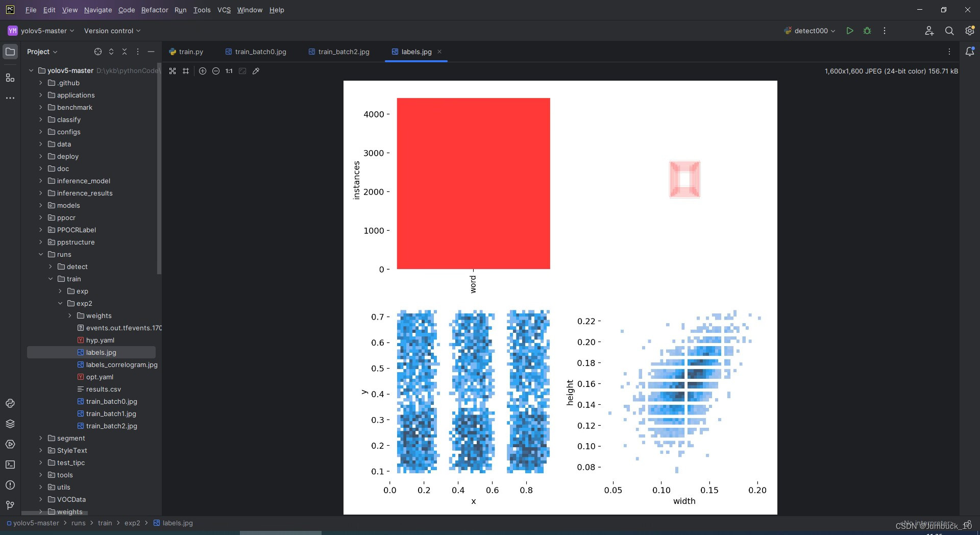The height and width of the screenshot is (535, 980).
Task: Open detect000 run configuration dropdown
Action: tap(810, 31)
